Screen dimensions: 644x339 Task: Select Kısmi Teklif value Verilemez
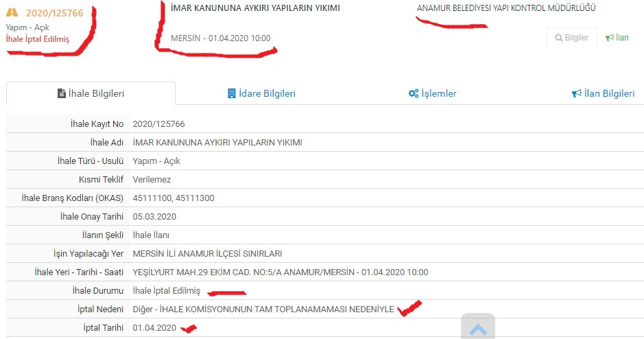coord(152,180)
